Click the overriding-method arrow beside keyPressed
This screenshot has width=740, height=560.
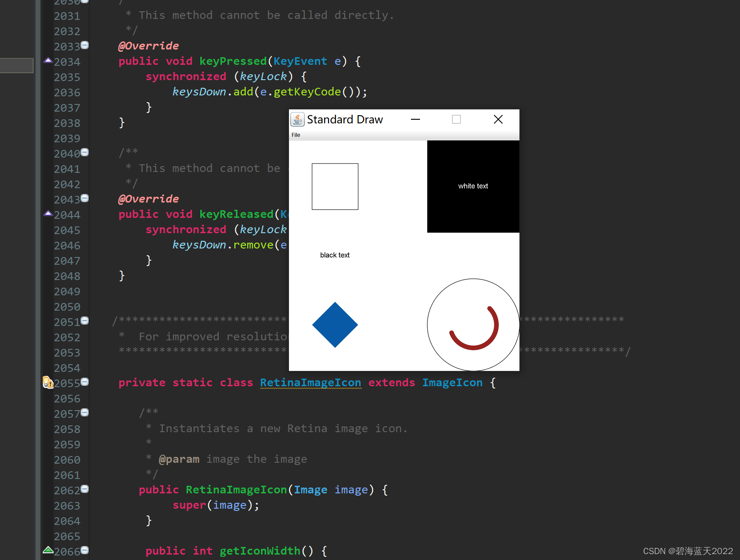[x=48, y=61]
